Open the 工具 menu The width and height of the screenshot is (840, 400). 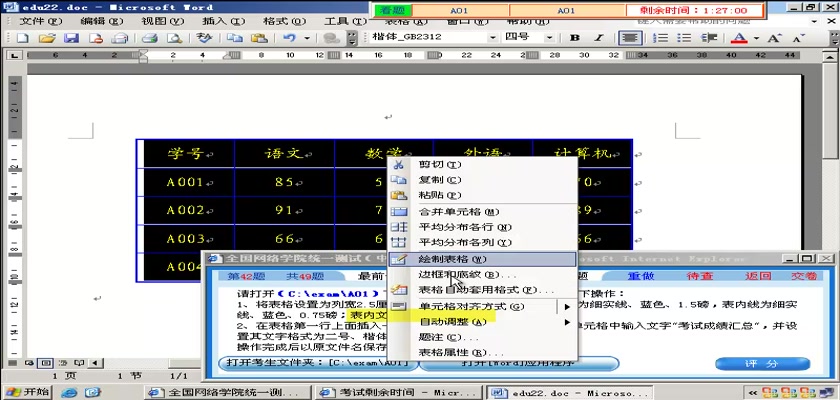point(345,21)
